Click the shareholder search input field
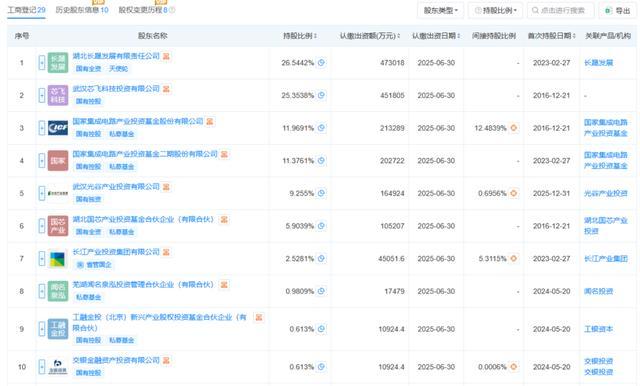The height and width of the screenshot is (386, 640). [561, 10]
